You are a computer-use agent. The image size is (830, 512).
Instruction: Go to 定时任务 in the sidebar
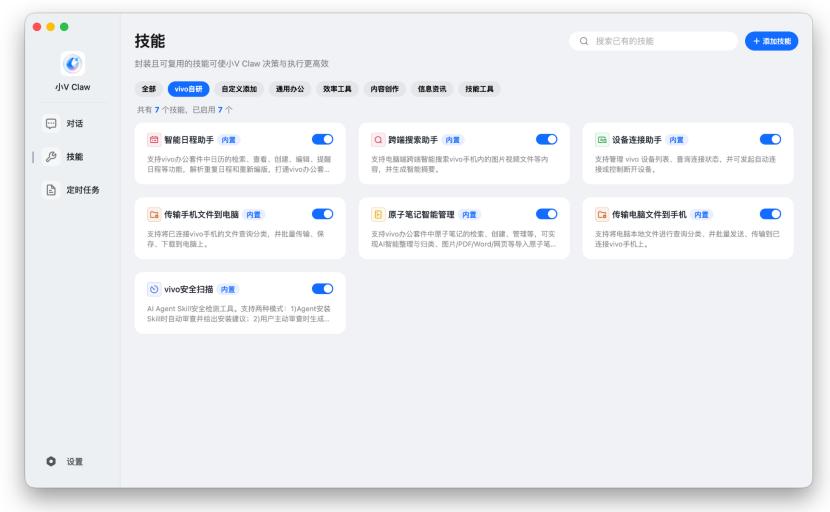(x=83, y=190)
